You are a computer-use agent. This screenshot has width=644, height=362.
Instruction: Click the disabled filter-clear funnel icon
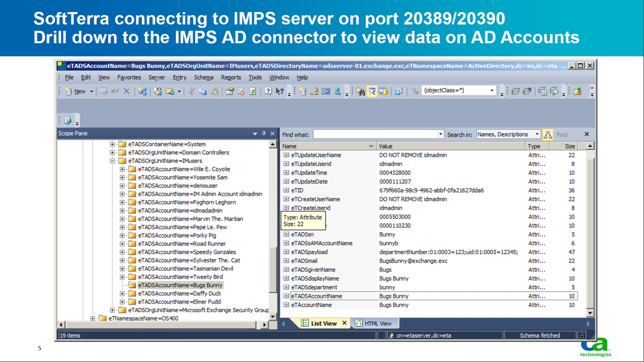(415, 92)
